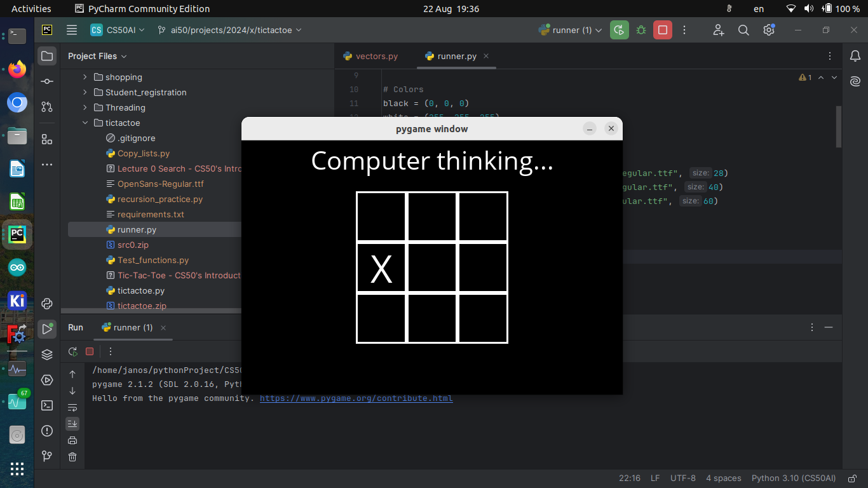This screenshot has width=868, height=488.
Task: Open editor tab options menu
Action: click(830, 56)
